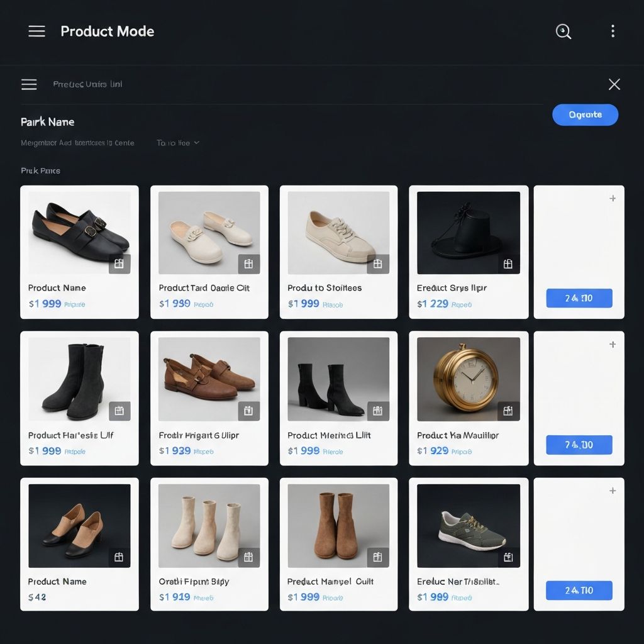Click plus icon in top-right side card
644x644 pixels.
click(613, 199)
